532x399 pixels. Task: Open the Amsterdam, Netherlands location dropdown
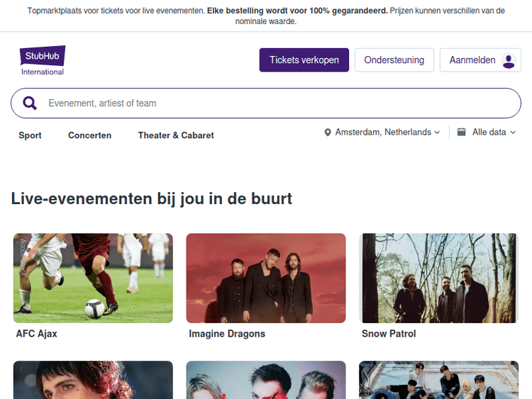click(382, 133)
